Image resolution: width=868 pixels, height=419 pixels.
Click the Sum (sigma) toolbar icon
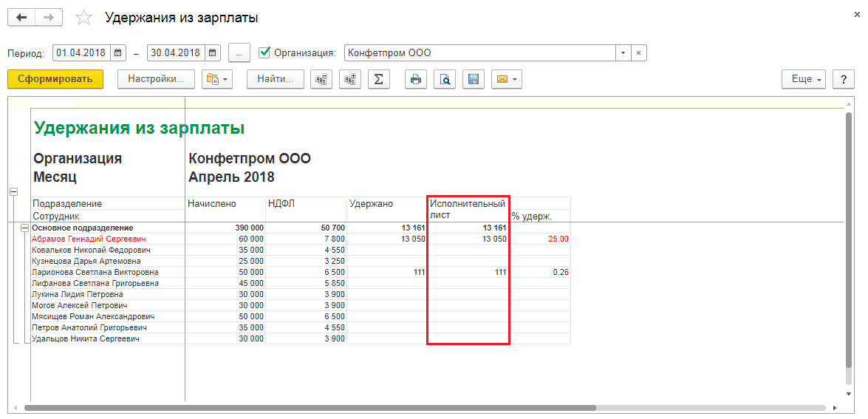click(378, 79)
